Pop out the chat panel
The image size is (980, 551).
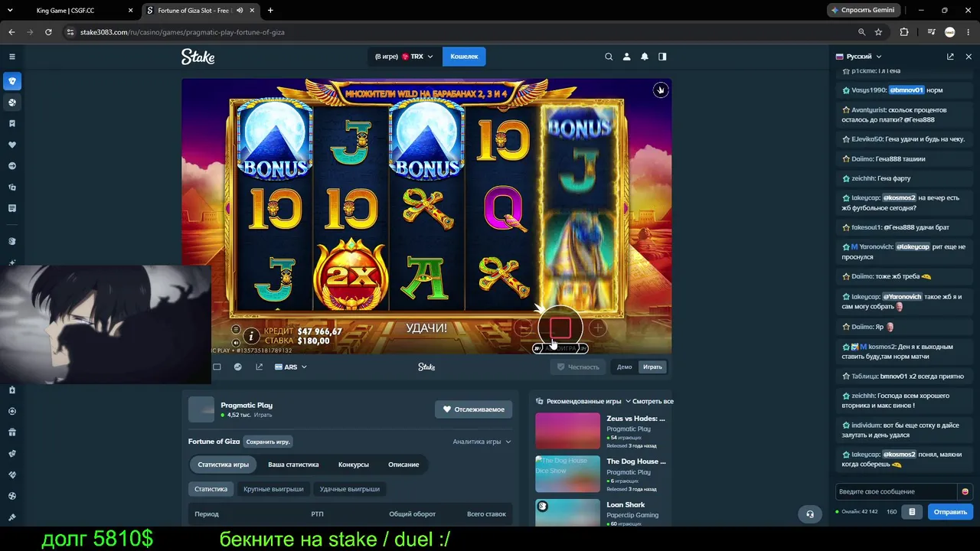coord(950,57)
